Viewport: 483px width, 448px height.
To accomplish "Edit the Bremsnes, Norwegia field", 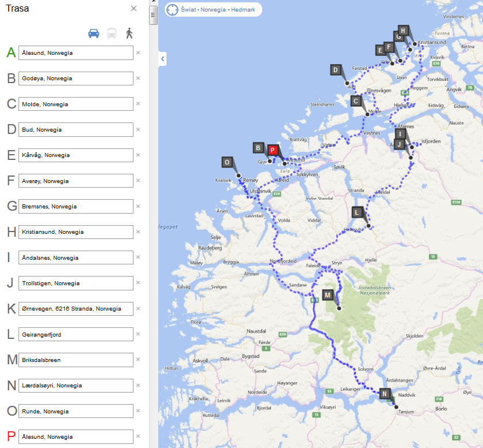I will tap(76, 206).
